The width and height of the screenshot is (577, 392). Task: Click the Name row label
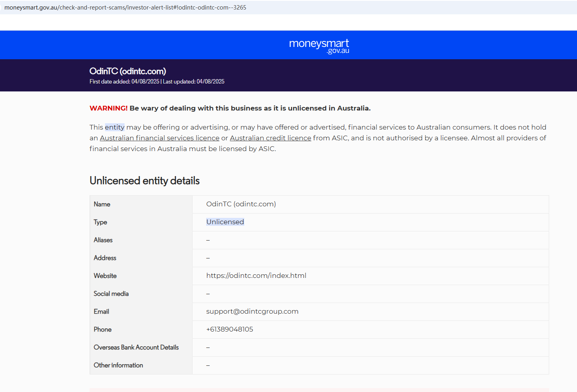tap(102, 204)
